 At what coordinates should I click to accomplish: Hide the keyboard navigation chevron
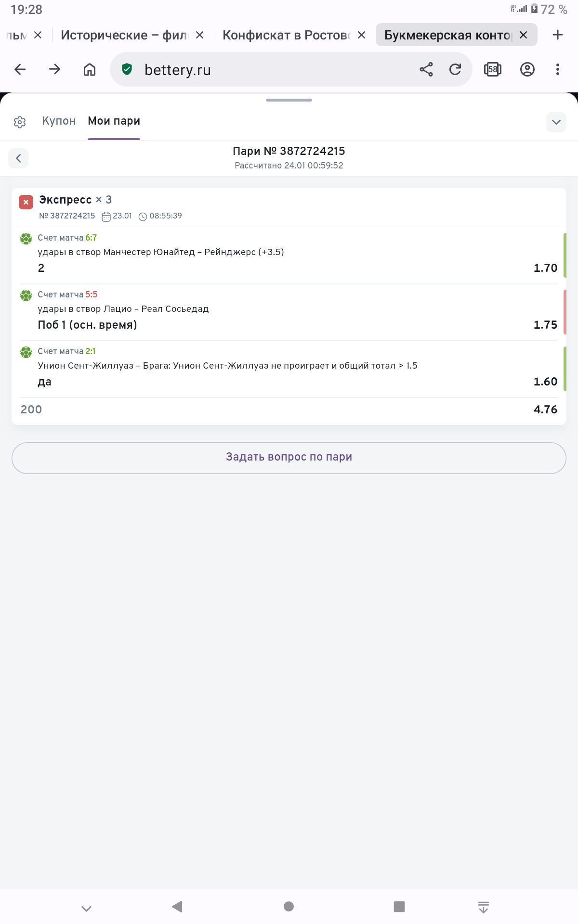point(86,908)
